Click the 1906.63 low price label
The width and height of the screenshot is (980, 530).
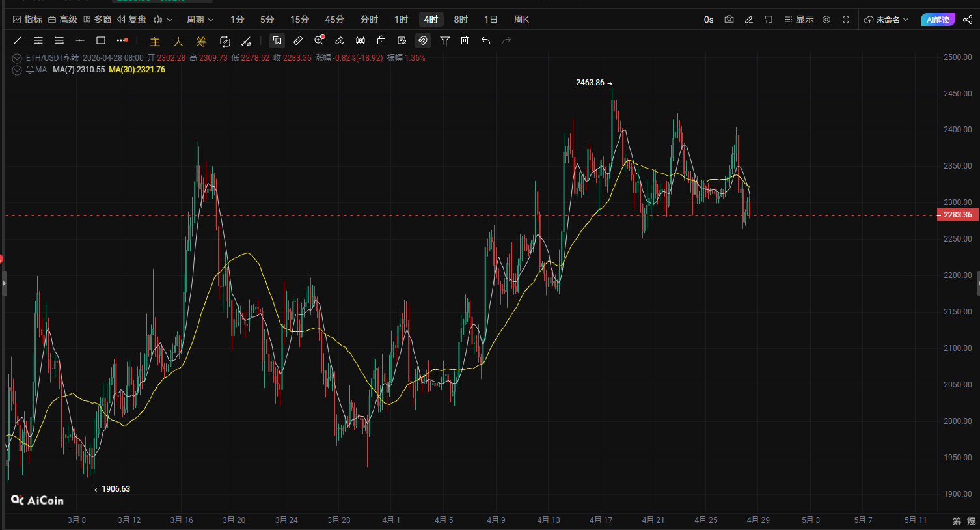[x=116, y=489]
